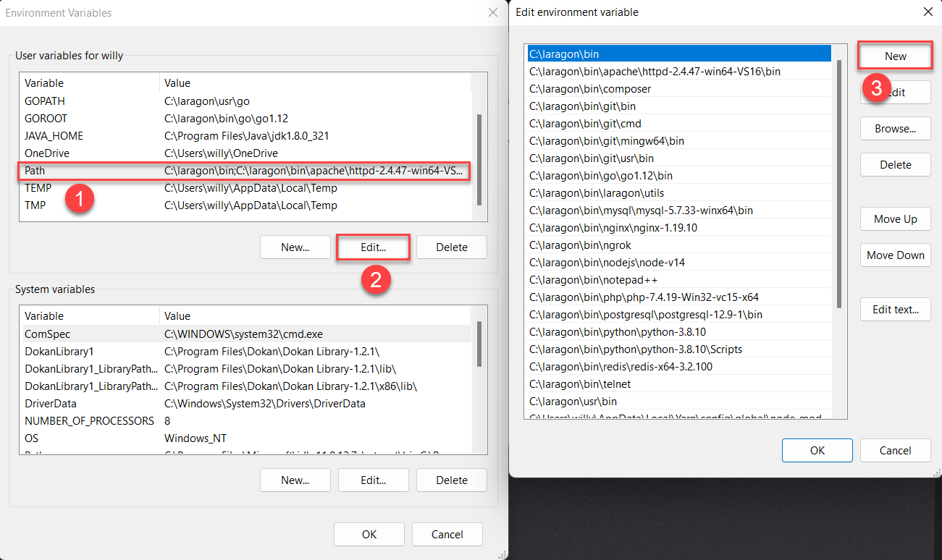Select the notepad++ path entry
942x560 pixels.
678,280
